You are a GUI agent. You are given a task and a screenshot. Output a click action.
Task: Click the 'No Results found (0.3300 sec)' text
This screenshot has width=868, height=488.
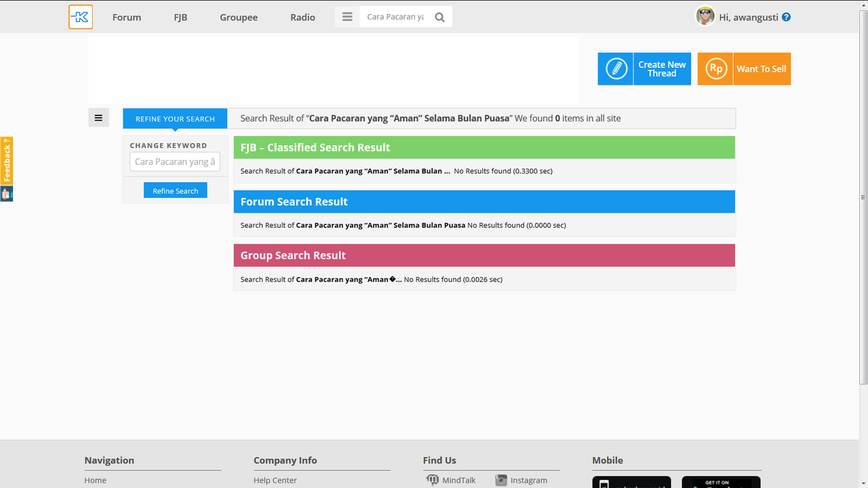503,171
